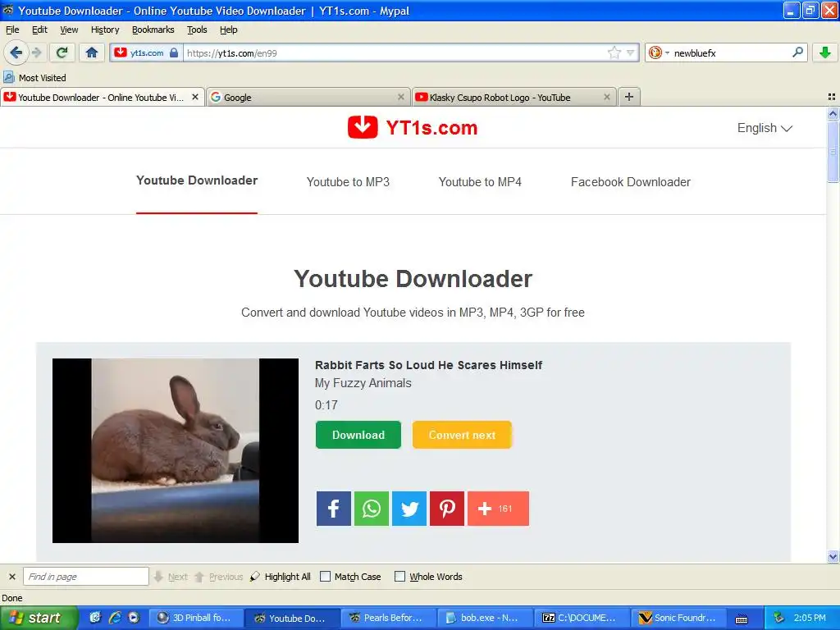Click the find Next button
Viewport: 840px width, 630px height.
tap(171, 577)
